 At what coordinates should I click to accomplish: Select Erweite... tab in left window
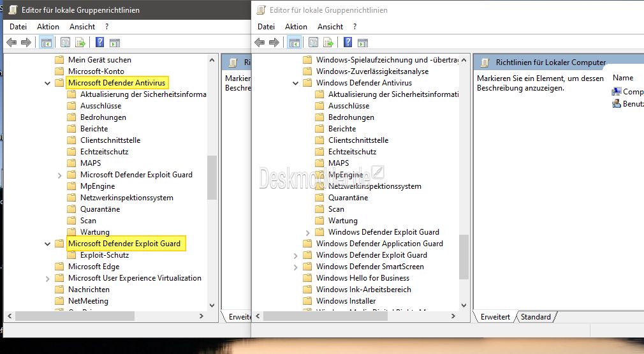point(239,316)
